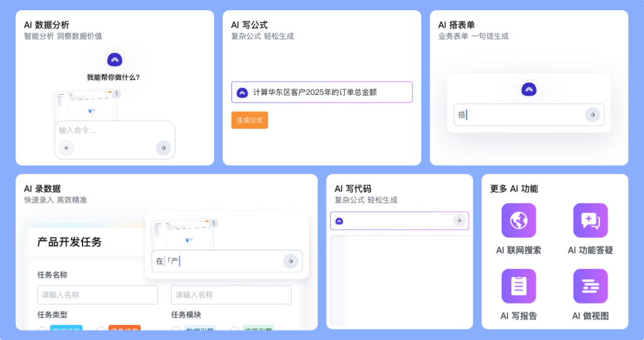Click the formula prompt field about 华东区客户
The width and height of the screenshot is (644, 340).
(x=327, y=92)
